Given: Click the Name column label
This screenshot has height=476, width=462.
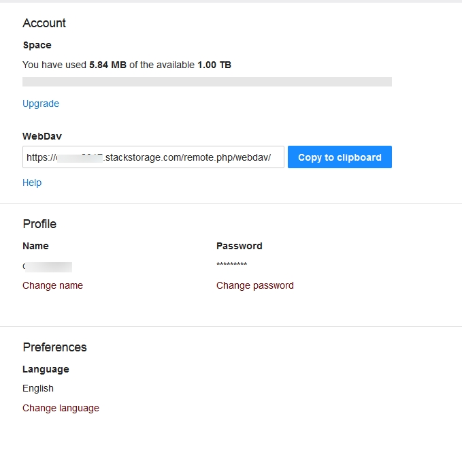Looking at the screenshot, I should (35, 246).
